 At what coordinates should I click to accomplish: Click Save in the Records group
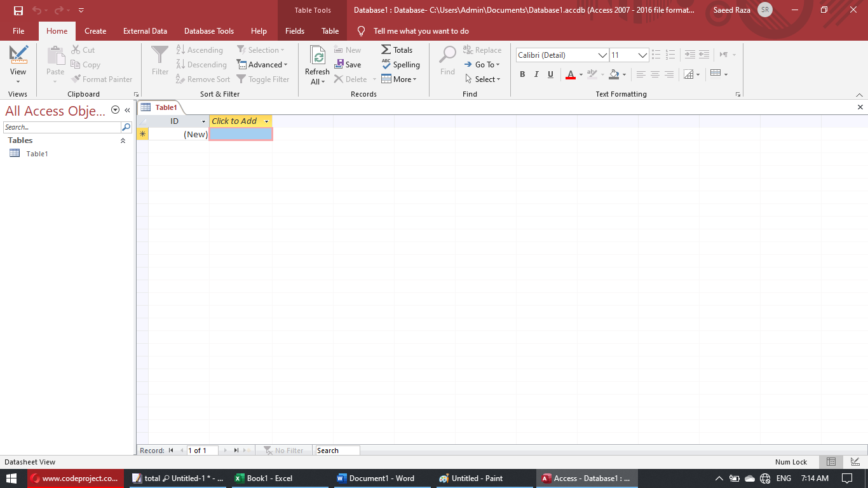348,64
